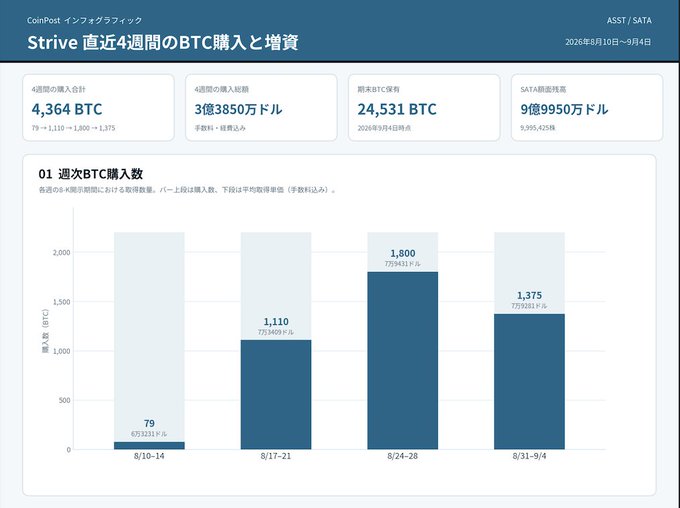Click the chart description starting '各週の8-K開示期間'
The image size is (680, 508).
[187, 190]
